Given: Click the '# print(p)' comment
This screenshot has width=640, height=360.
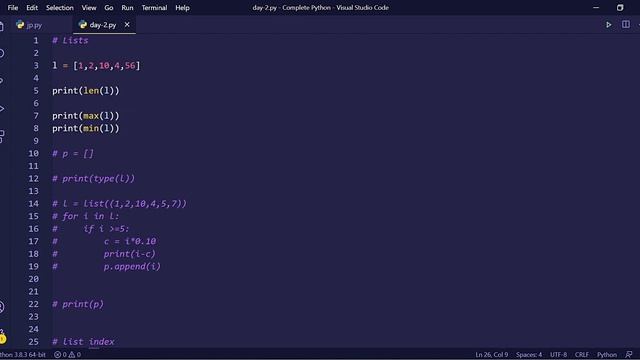Looking at the screenshot, I should click(78, 304).
